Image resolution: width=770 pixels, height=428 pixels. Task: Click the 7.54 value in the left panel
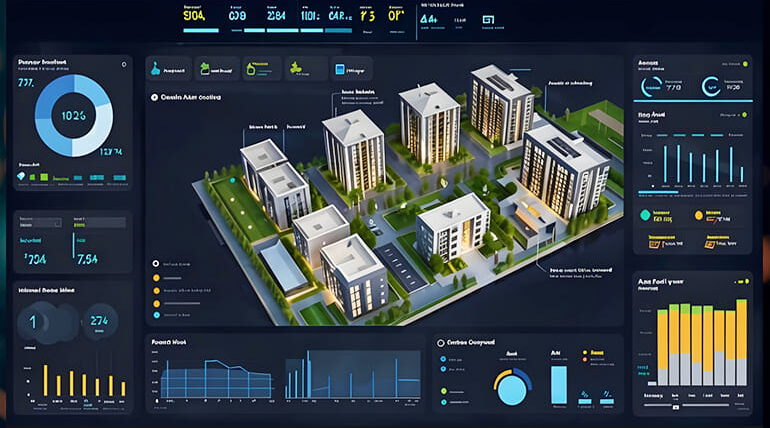(87, 259)
